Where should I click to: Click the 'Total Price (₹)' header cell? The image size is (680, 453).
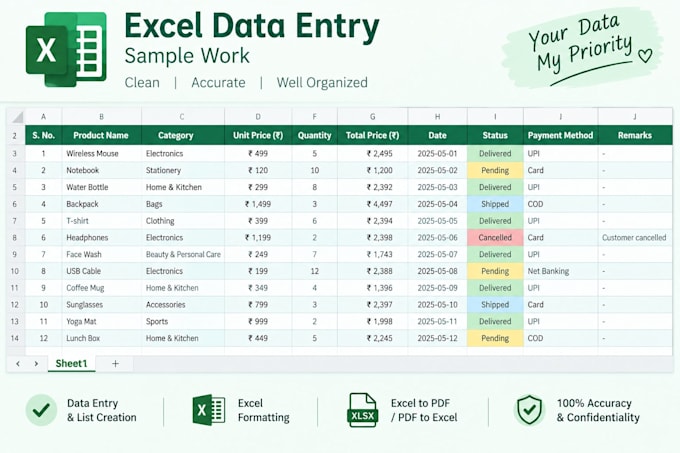(373, 135)
